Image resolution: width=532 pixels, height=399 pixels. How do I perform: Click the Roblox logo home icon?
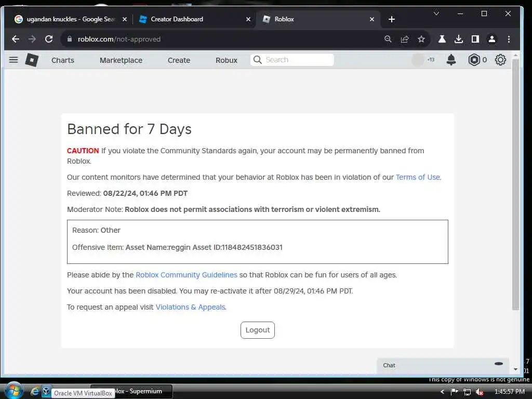pos(32,60)
